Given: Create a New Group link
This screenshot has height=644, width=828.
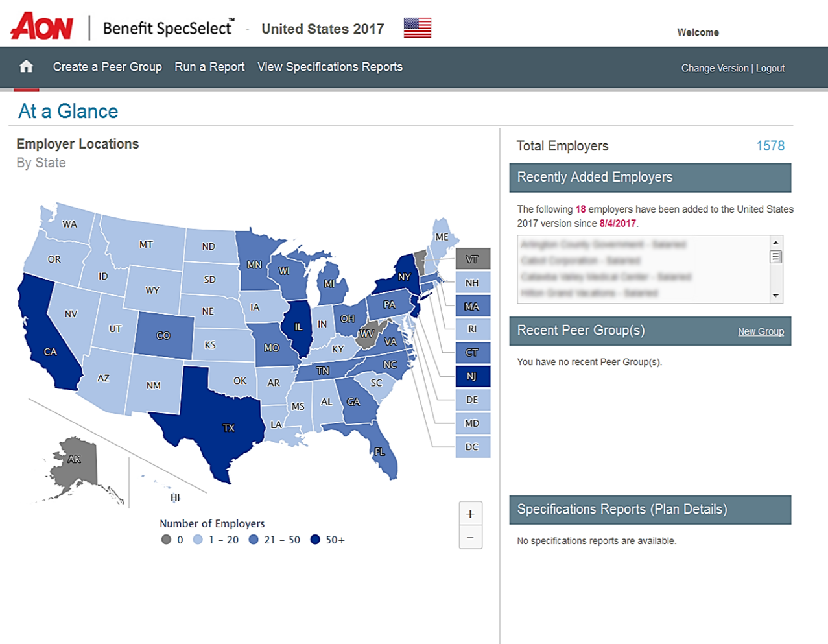Looking at the screenshot, I should click(761, 331).
